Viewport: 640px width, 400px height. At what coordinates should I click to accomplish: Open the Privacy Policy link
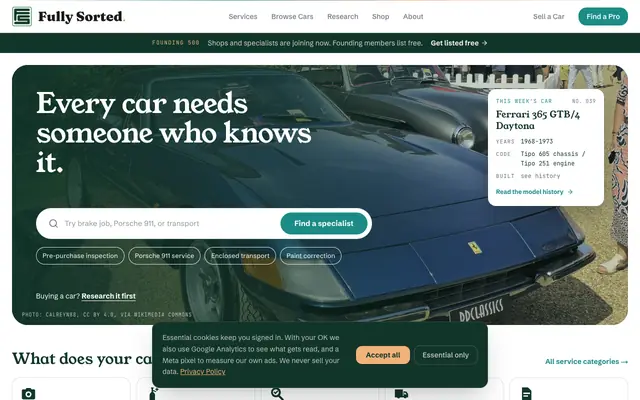pyautogui.click(x=202, y=371)
